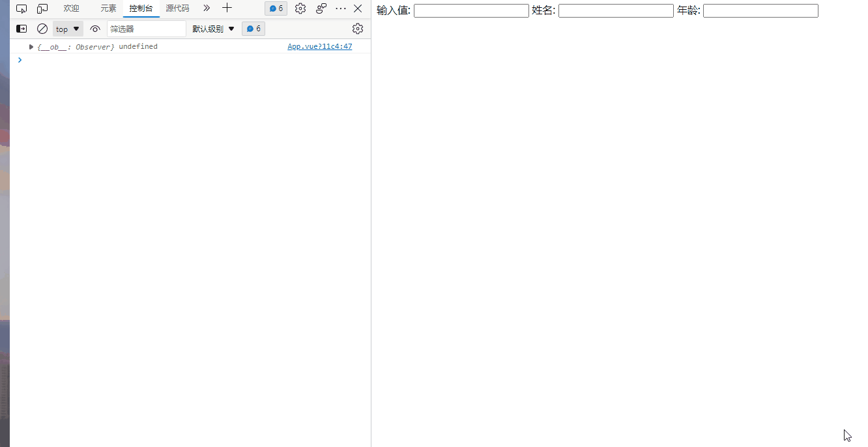The width and height of the screenshot is (868, 447).
Task: Add a new tool with plus icon
Action: [x=227, y=8]
